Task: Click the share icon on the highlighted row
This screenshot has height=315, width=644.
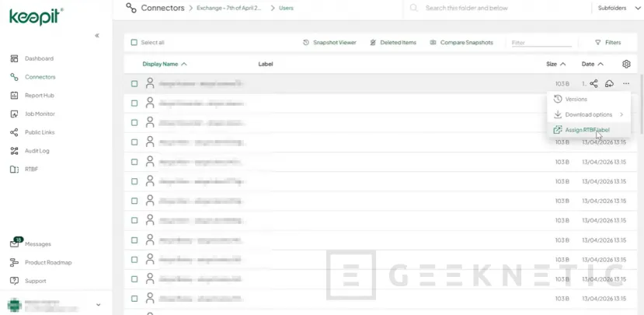Action: pyautogui.click(x=594, y=83)
